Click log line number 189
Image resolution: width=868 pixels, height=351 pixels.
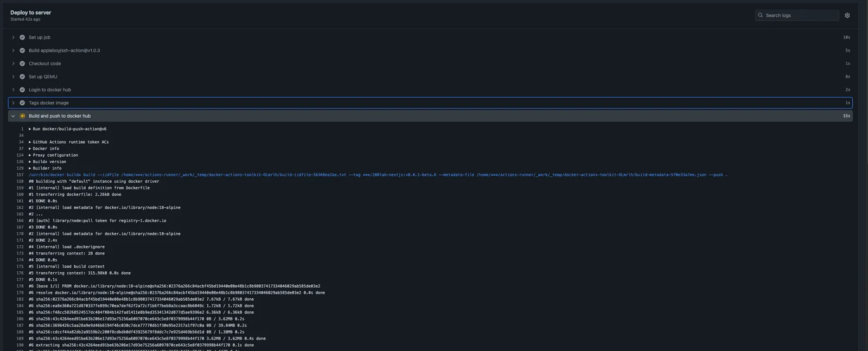[x=20, y=339]
